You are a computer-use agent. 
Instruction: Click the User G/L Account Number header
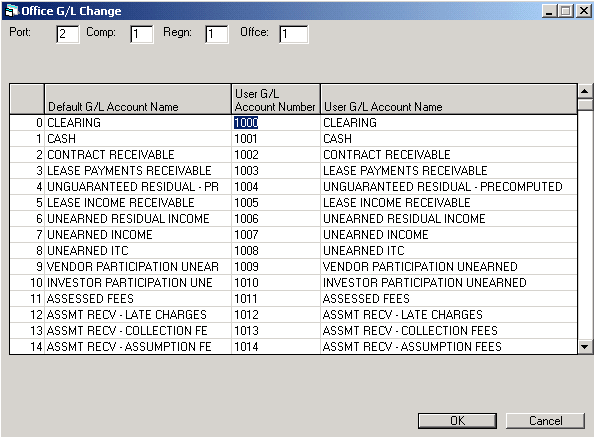[276, 99]
